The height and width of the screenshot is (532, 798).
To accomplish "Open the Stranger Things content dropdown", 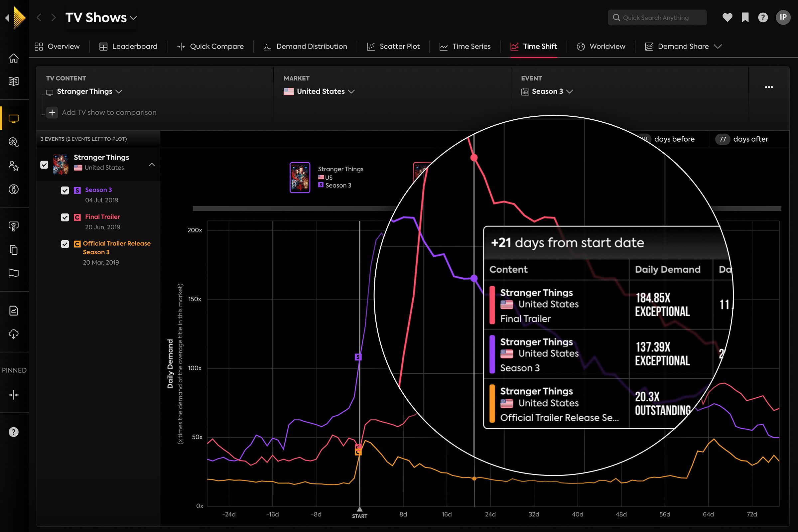I will pos(89,91).
